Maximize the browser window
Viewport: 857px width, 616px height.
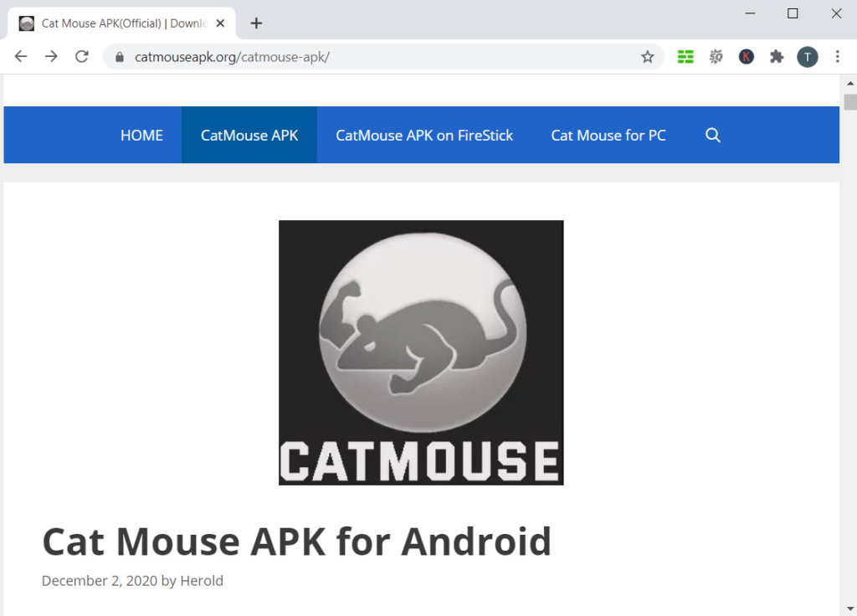click(x=793, y=13)
